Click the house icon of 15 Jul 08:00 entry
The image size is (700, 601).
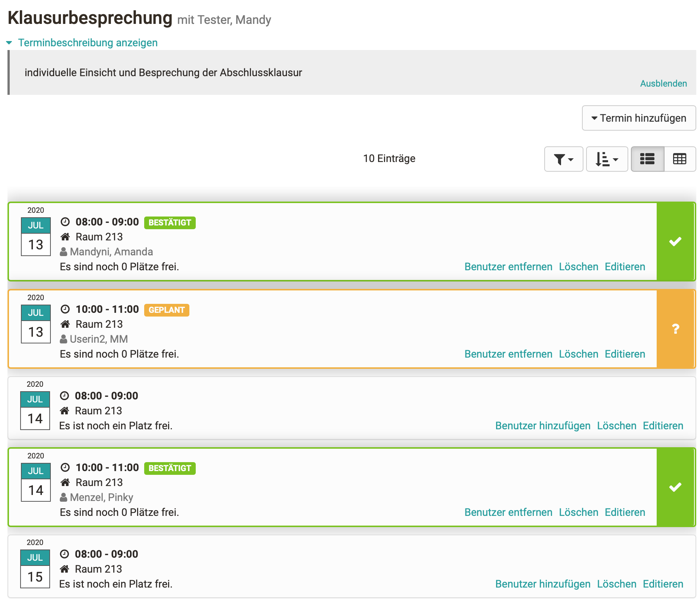point(64,569)
